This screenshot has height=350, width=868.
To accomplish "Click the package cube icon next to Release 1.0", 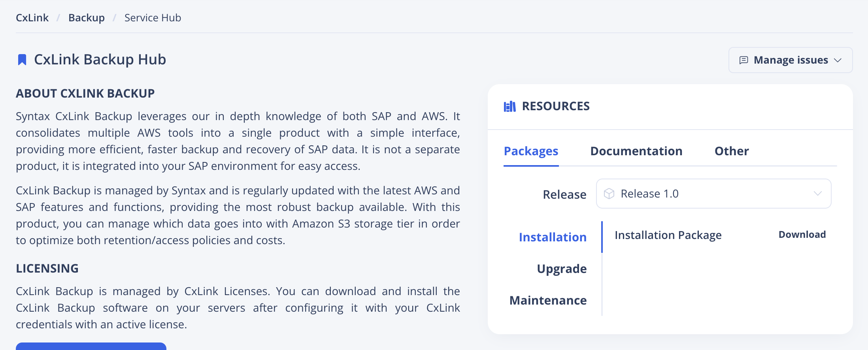I will (609, 194).
